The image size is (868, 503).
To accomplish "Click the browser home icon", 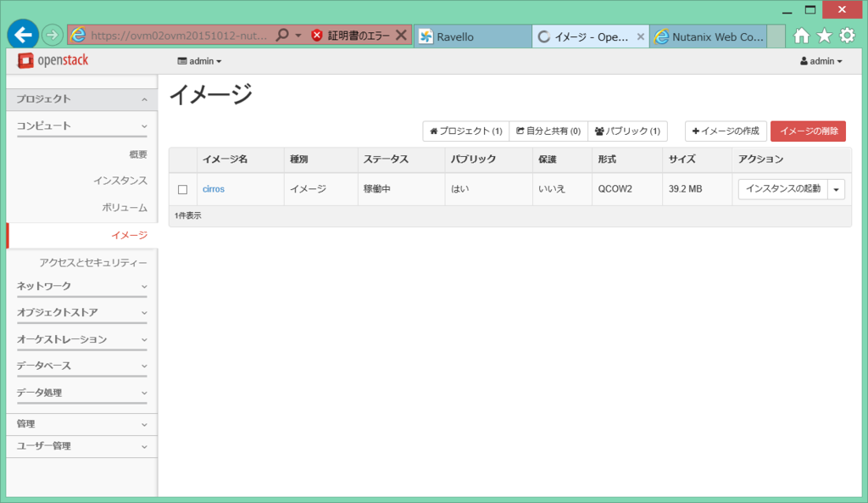I will (x=802, y=35).
